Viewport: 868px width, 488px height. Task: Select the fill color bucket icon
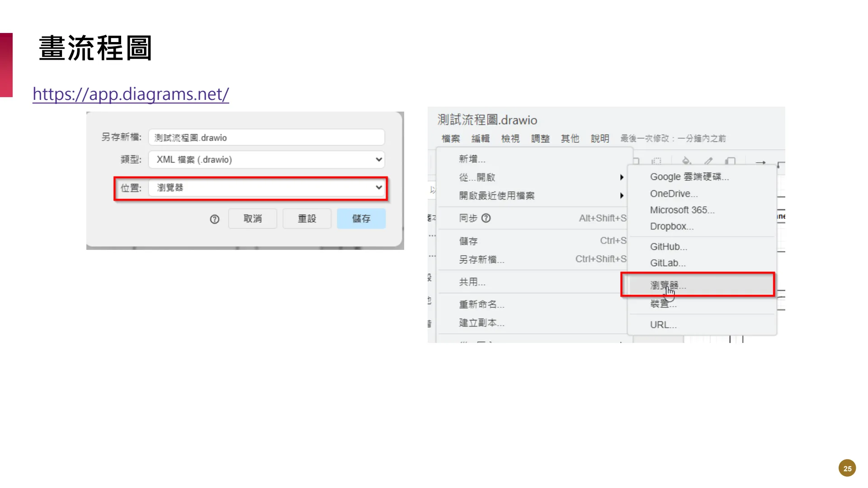pyautogui.click(x=686, y=161)
